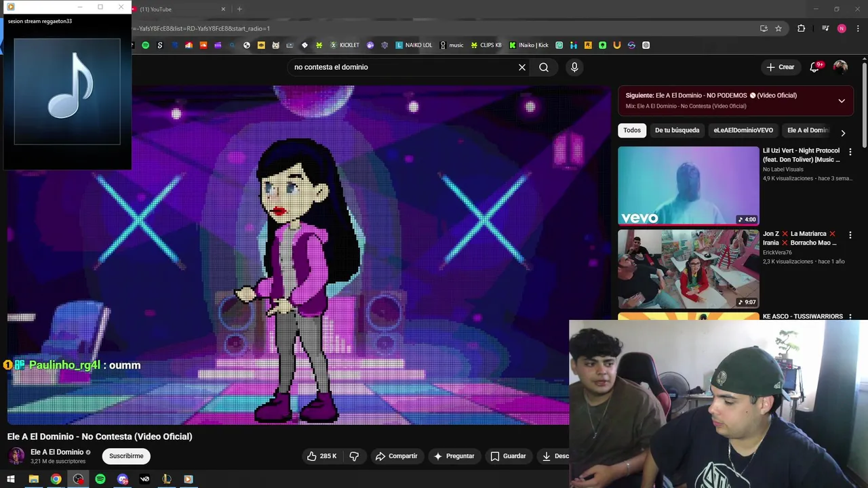Open Jon Z La Matriarca thumbnail
This screenshot has width=868, height=488.
click(x=688, y=268)
